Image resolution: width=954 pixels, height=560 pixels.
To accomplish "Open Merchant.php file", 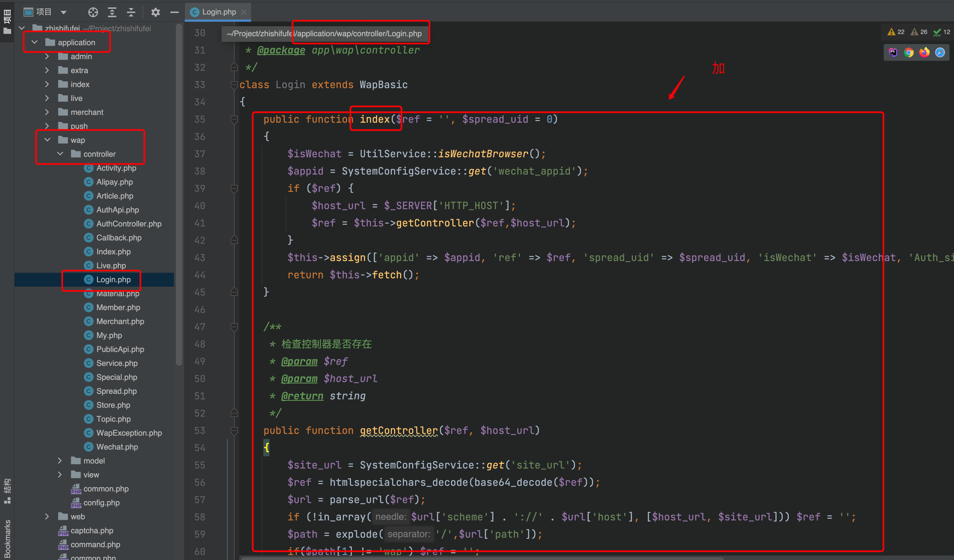I will (114, 322).
